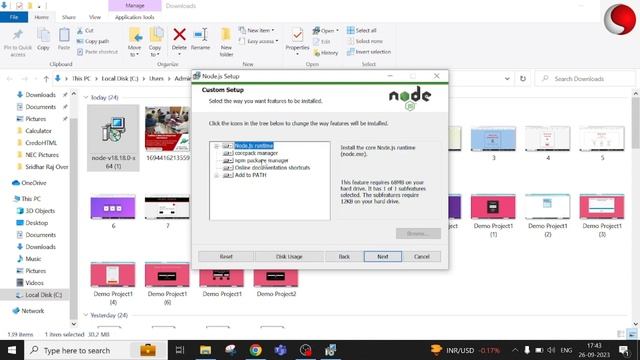
Task: Click the Cut ribbon command
Action: [x=85, y=31]
